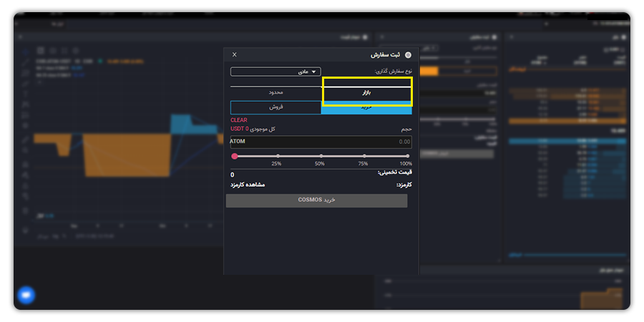Switch to the محدود (limit) tab

(276, 93)
